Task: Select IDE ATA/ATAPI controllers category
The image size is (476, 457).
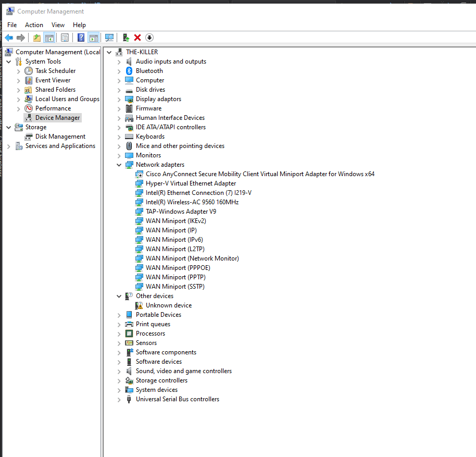Action: pos(171,127)
